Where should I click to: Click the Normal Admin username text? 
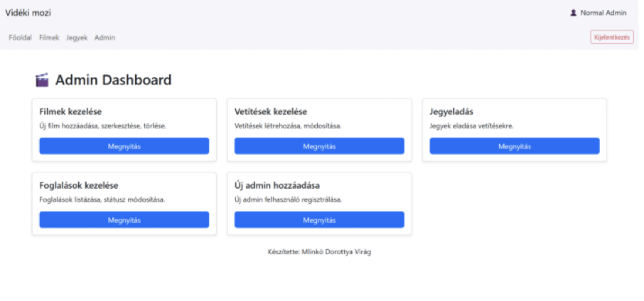pos(603,13)
